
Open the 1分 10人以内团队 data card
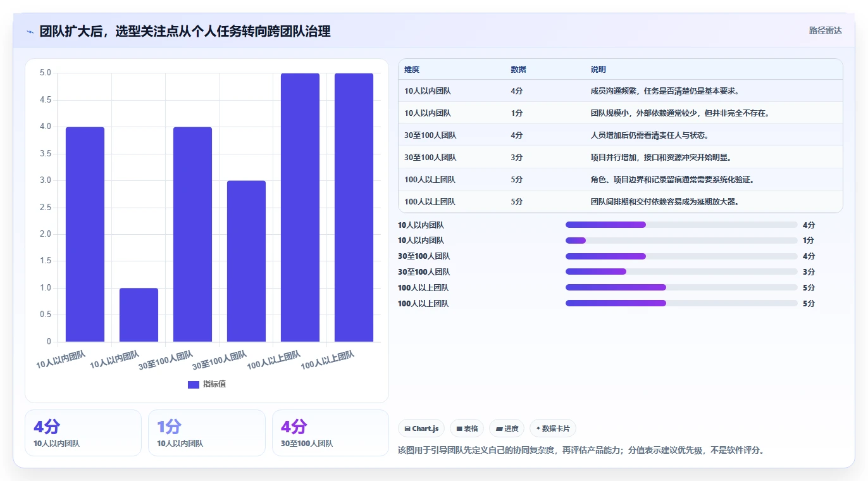[206, 433]
